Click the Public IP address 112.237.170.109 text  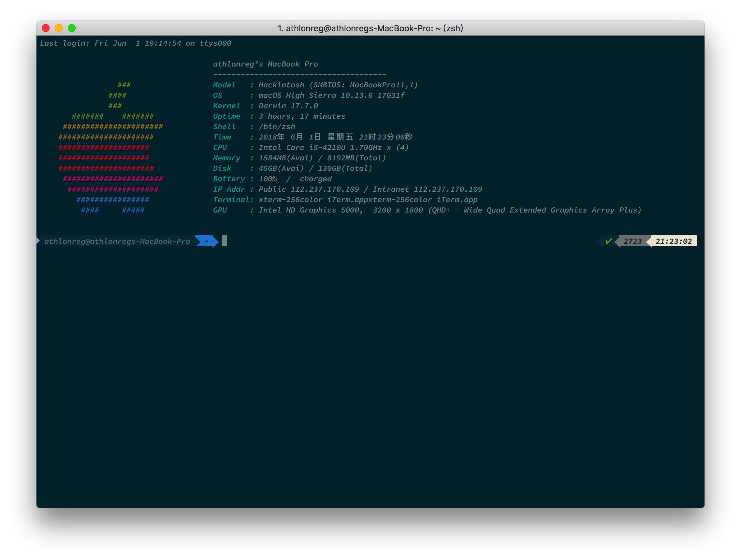(324, 189)
